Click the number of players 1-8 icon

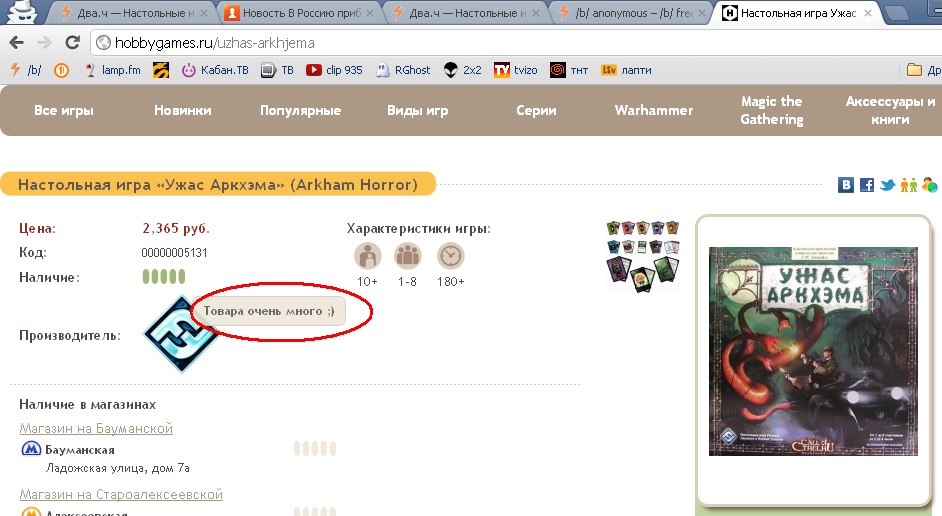(x=407, y=256)
